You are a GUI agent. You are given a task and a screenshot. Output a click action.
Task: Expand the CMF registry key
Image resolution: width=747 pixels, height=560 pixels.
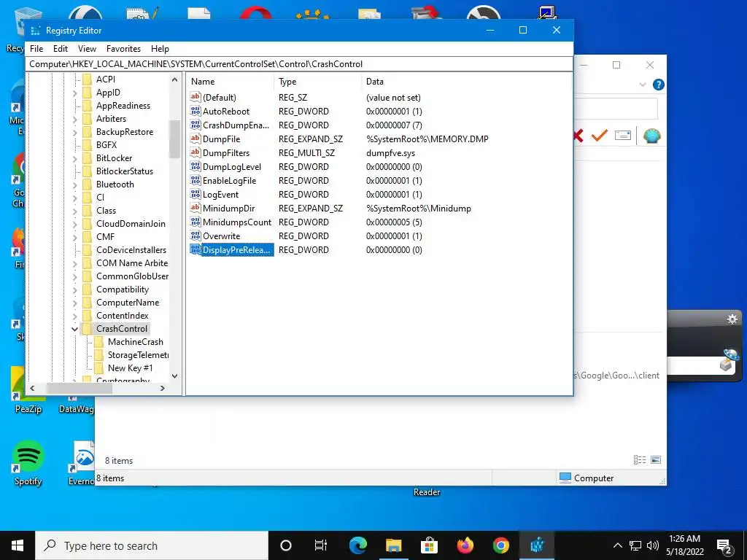(75, 237)
